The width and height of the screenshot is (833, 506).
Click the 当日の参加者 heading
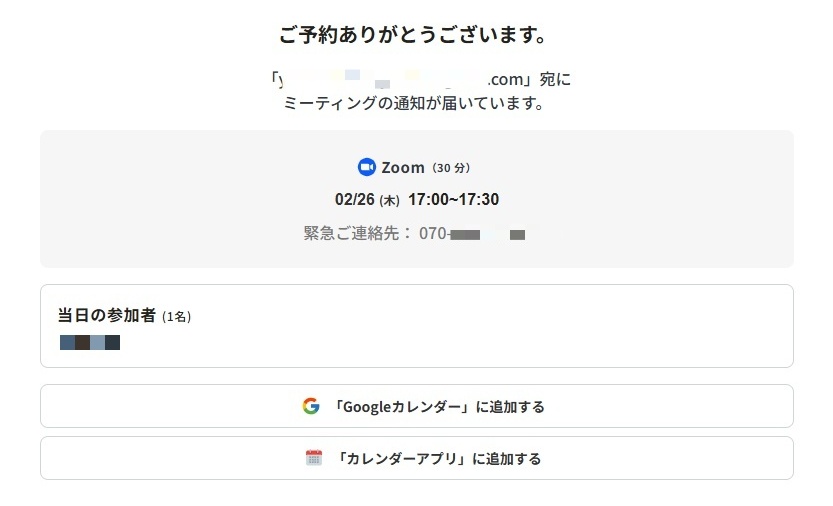[107, 315]
